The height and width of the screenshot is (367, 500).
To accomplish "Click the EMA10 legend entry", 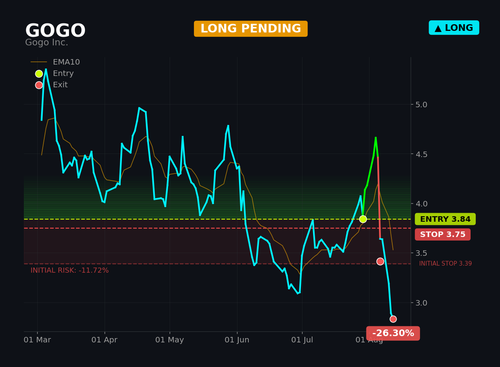I will coord(55,62).
